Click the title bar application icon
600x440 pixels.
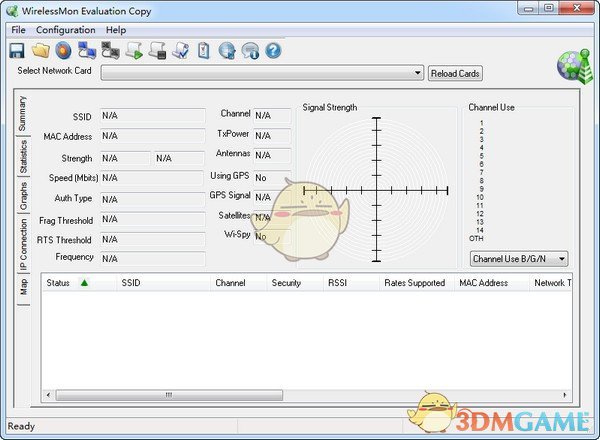click(12, 11)
